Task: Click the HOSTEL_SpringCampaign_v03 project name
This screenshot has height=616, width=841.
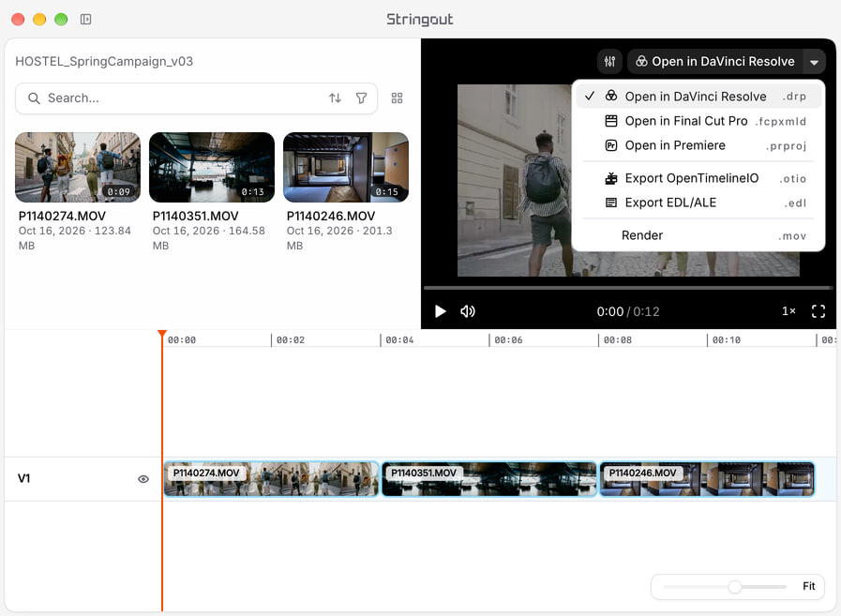Action: click(x=104, y=61)
